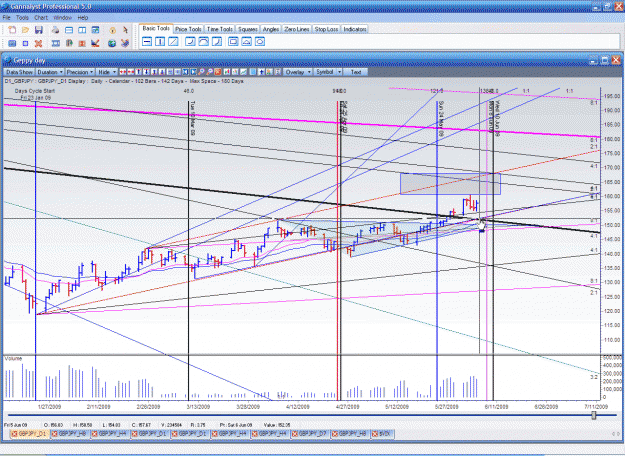Open the Help menu
The height and width of the screenshot is (456, 625).
click(x=83, y=18)
